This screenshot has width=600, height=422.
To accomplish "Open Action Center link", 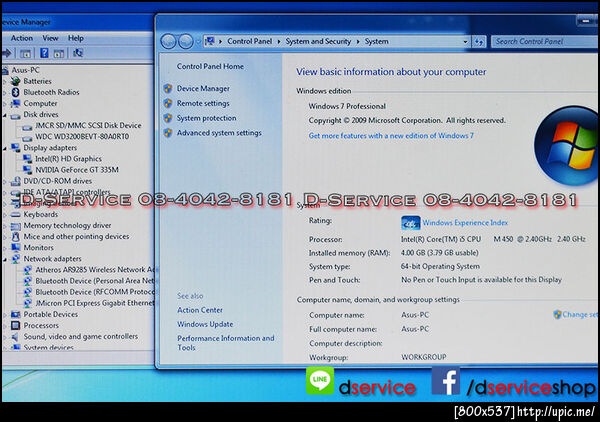I will pos(200,310).
